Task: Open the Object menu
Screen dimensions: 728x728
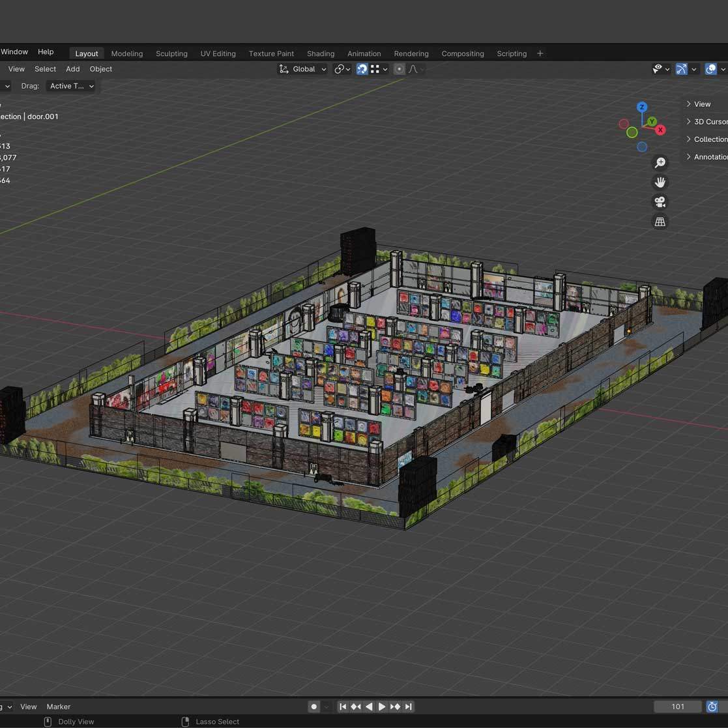Action: pyautogui.click(x=101, y=69)
